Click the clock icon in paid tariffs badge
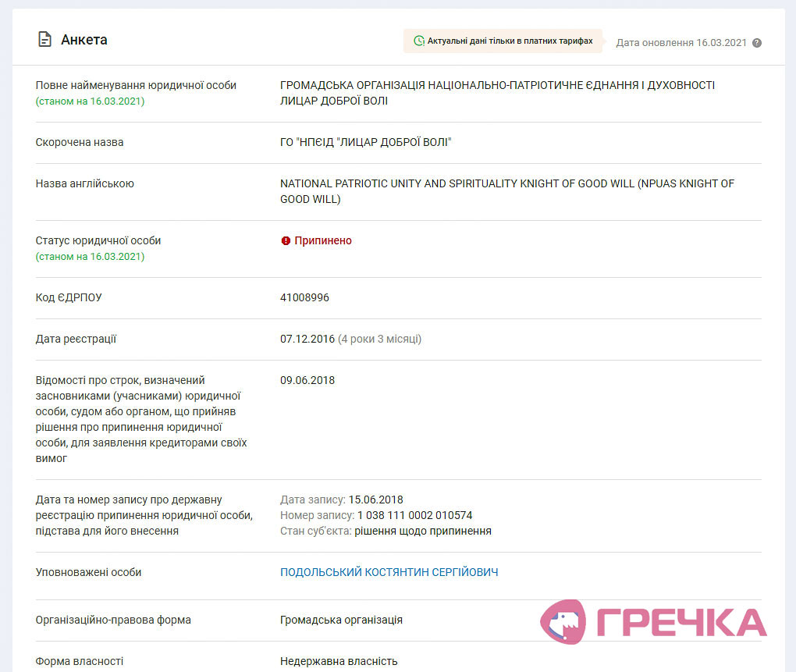Image resolution: width=796 pixels, height=672 pixels. coord(419,41)
